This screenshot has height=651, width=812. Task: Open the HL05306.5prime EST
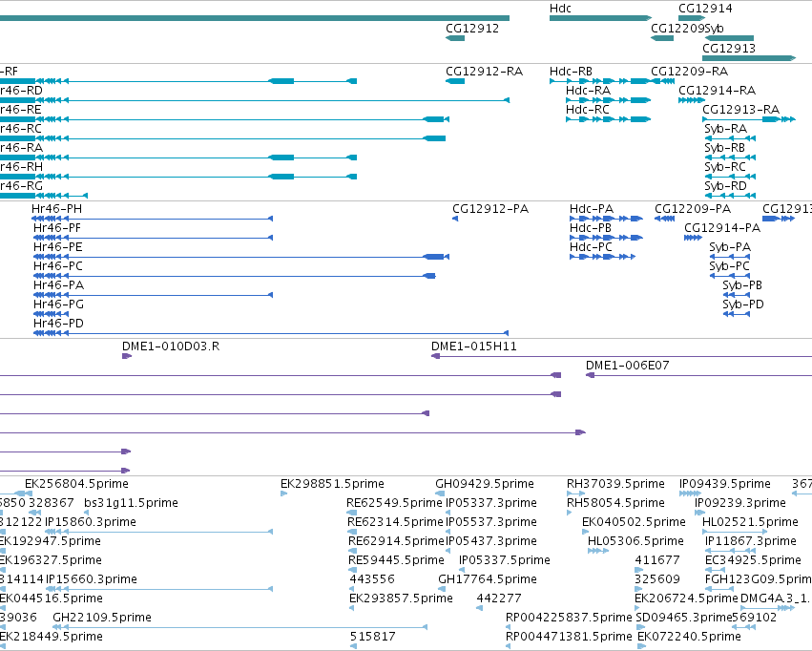[597, 551]
